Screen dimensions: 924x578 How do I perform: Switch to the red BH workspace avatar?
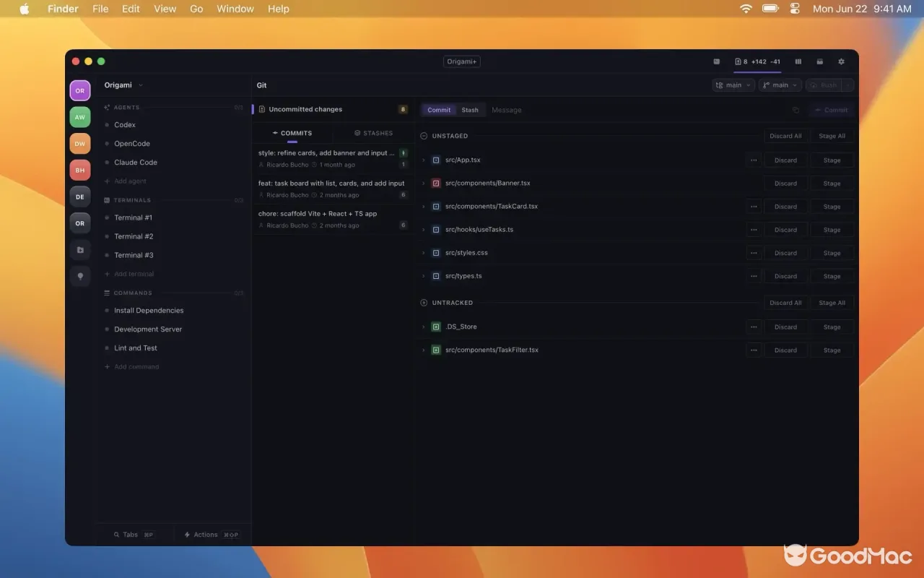click(x=80, y=171)
